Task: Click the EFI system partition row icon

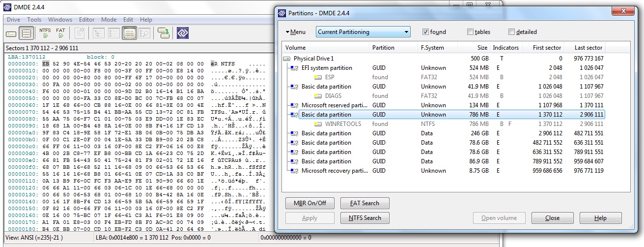Action: (x=294, y=68)
